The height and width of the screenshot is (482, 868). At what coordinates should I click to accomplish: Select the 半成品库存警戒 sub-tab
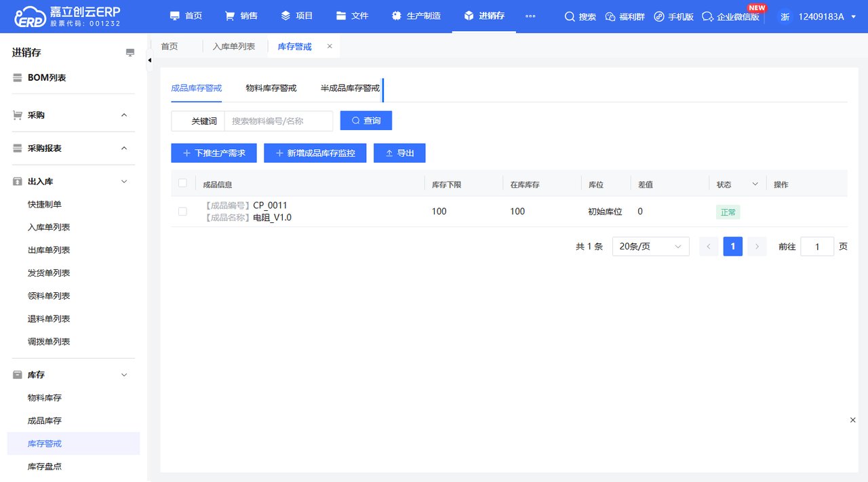(x=351, y=88)
